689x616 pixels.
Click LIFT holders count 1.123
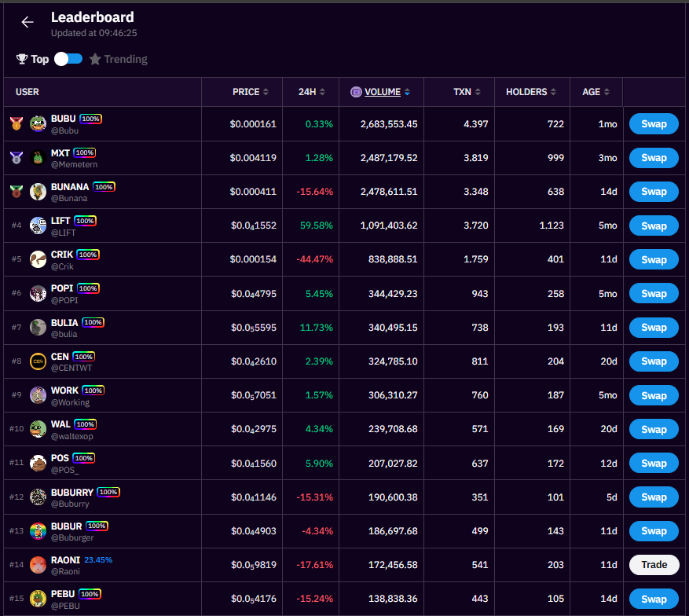click(552, 225)
